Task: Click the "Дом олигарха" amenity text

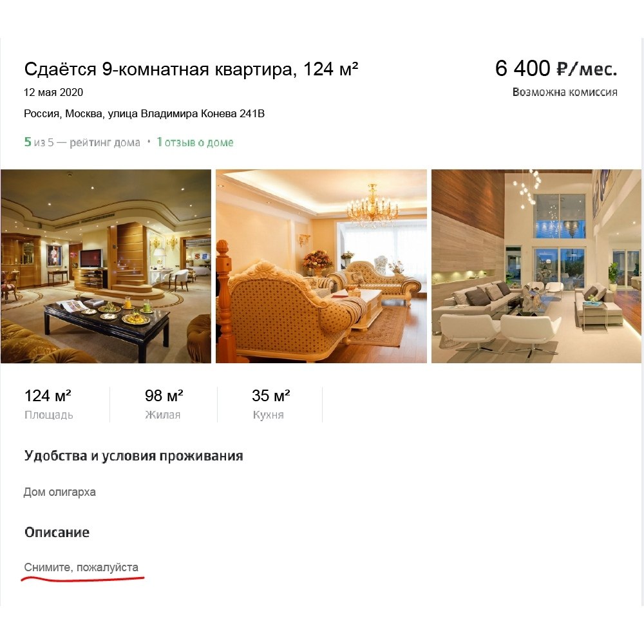Action: 59,492
